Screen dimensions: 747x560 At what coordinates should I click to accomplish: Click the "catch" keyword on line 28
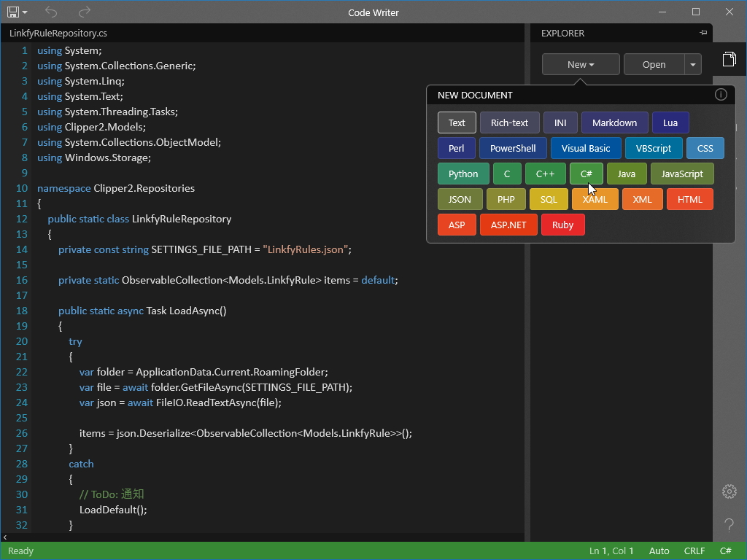[x=81, y=464]
